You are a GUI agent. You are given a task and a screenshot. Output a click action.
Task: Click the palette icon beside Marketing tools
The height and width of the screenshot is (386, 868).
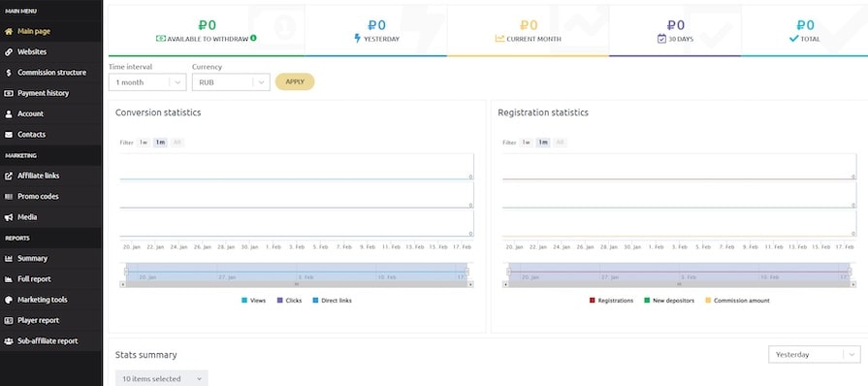[x=9, y=300]
